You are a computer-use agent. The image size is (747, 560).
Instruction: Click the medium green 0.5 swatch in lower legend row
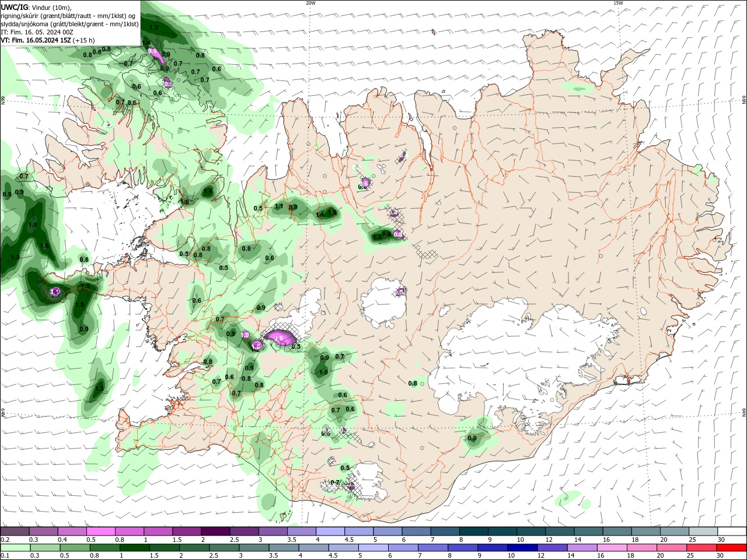coord(75,548)
